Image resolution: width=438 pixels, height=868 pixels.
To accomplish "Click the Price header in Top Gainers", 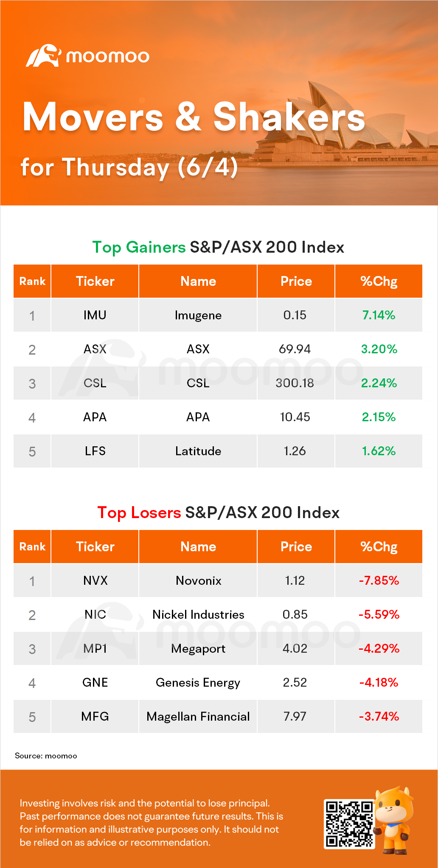I will [296, 281].
